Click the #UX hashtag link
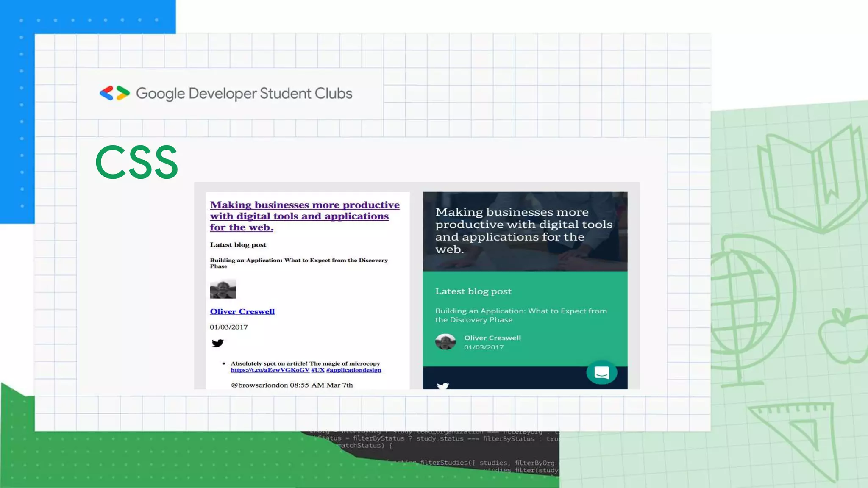 click(317, 370)
